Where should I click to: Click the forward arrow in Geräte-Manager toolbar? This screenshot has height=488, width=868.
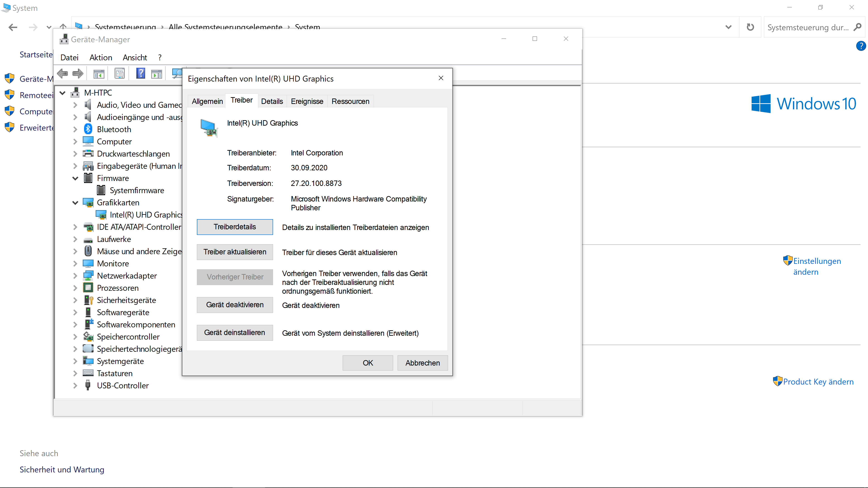point(78,73)
